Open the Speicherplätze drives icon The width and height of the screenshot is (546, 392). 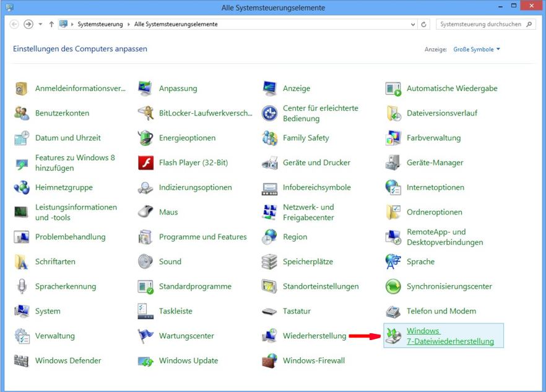[269, 262]
